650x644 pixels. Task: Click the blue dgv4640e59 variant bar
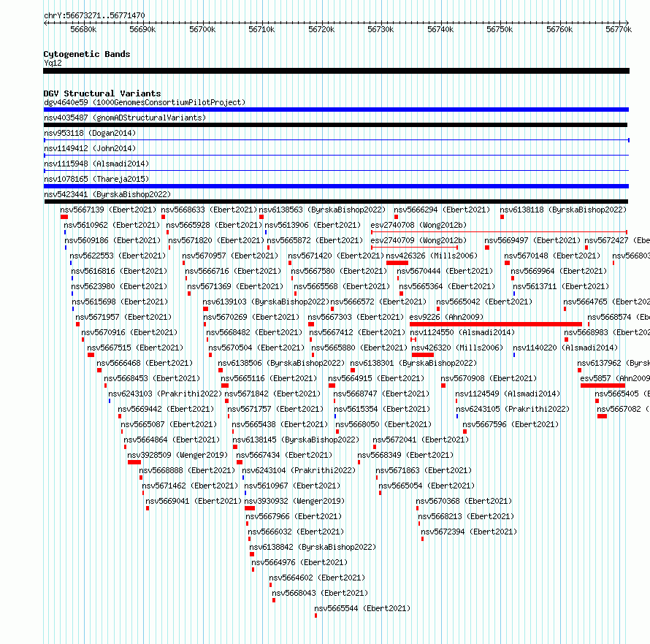point(336,110)
